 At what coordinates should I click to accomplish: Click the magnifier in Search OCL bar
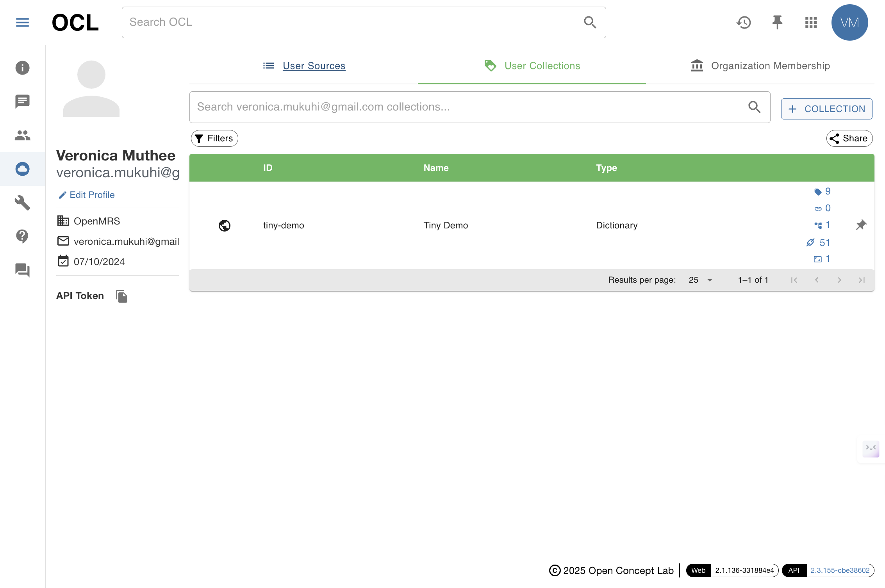coord(590,22)
